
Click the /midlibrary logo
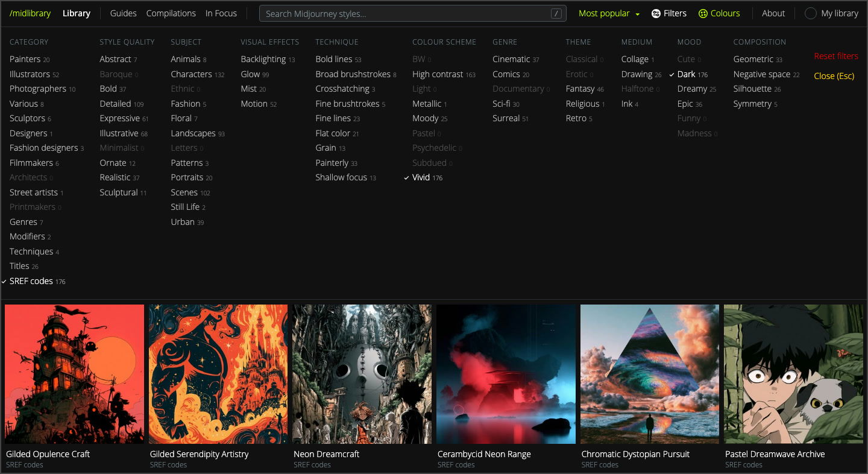pyautogui.click(x=30, y=13)
